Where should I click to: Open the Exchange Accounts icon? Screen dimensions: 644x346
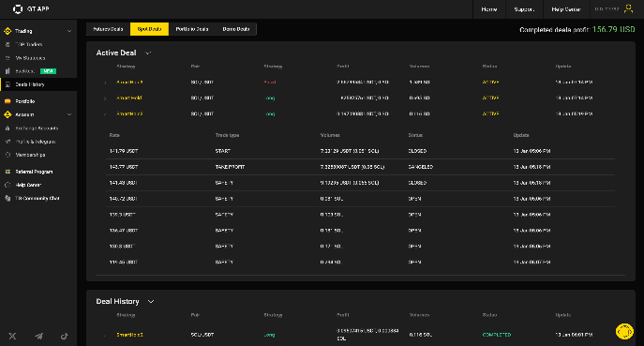point(7,128)
